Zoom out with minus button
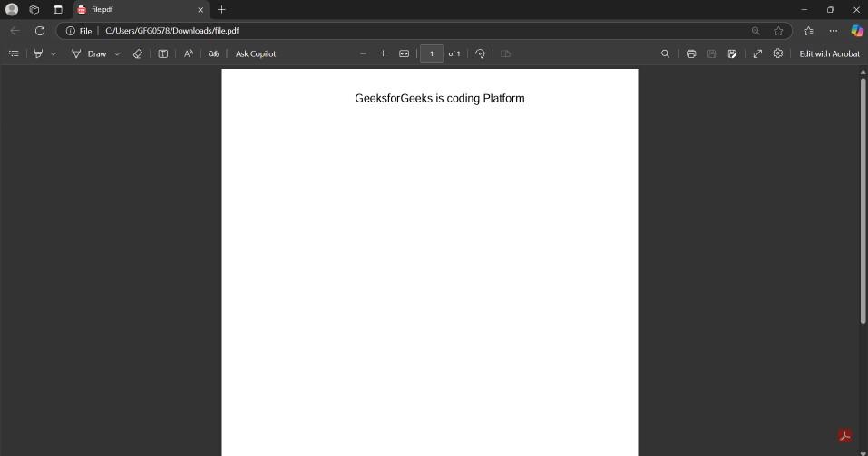 click(x=363, y=53)
